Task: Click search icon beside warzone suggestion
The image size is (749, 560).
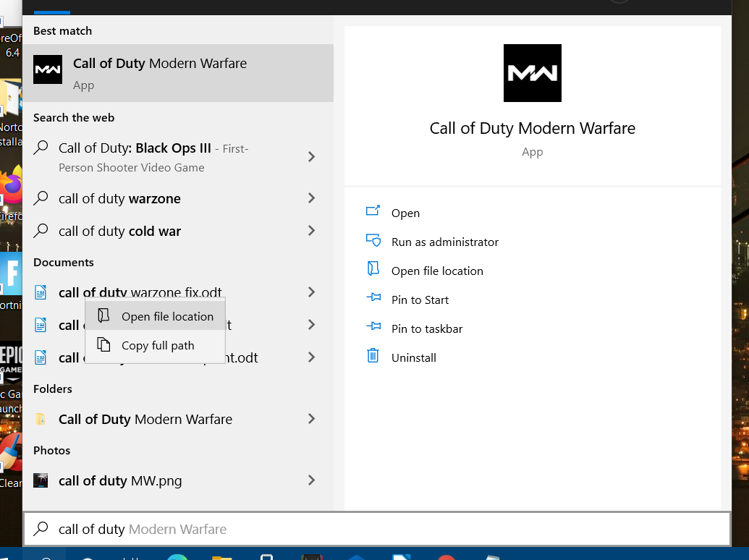Action: point(41,198)
